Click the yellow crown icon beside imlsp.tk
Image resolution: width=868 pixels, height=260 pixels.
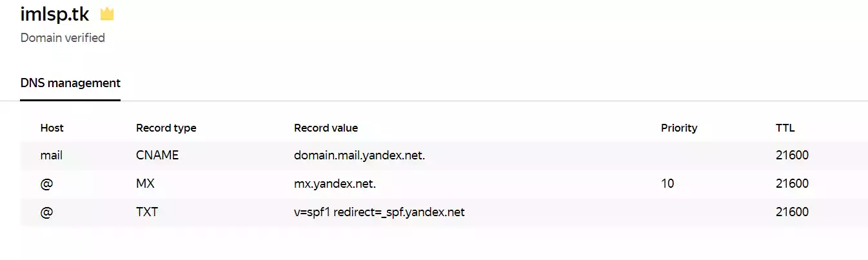pos(107,14)
